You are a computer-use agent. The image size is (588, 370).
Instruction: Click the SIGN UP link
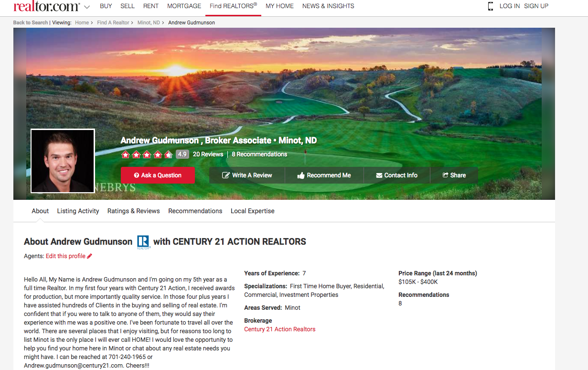(x=536, y=6)
